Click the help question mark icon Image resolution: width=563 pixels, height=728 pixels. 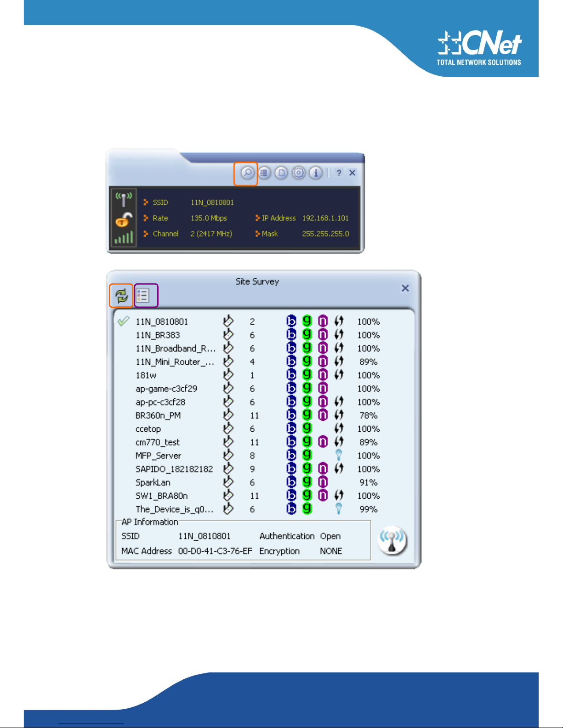pos(339,173)
